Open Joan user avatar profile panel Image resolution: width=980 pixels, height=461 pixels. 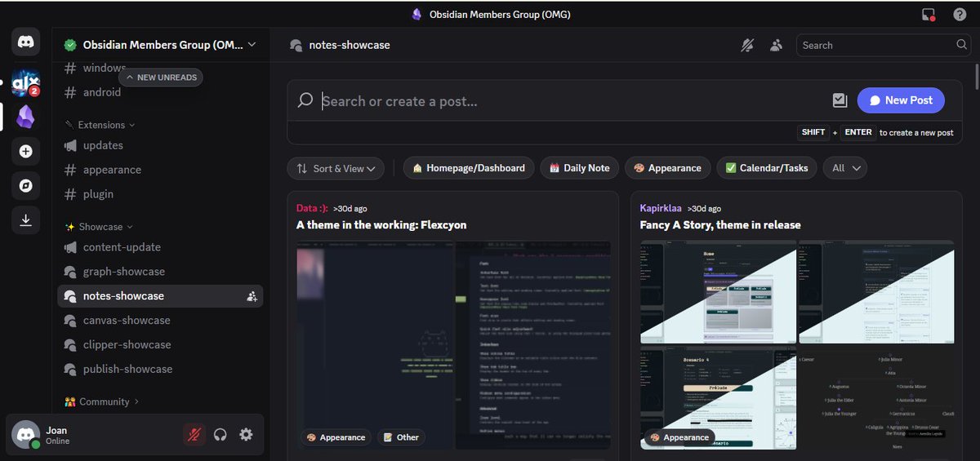click(x=25, y=435)
